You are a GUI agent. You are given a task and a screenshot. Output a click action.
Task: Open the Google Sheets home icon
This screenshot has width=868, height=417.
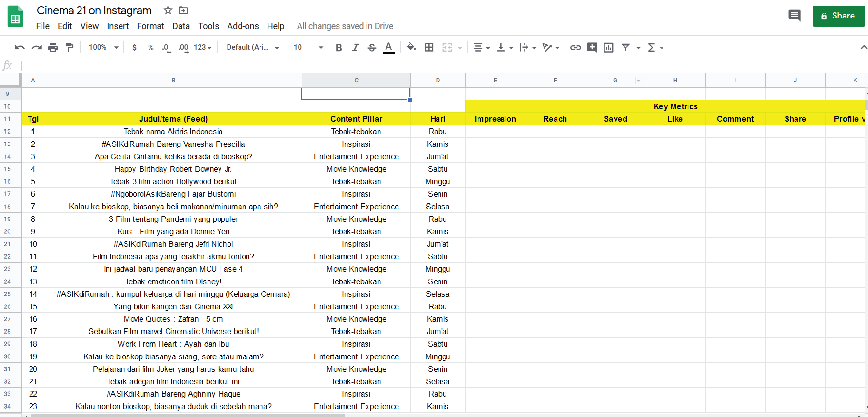point(15,17)
